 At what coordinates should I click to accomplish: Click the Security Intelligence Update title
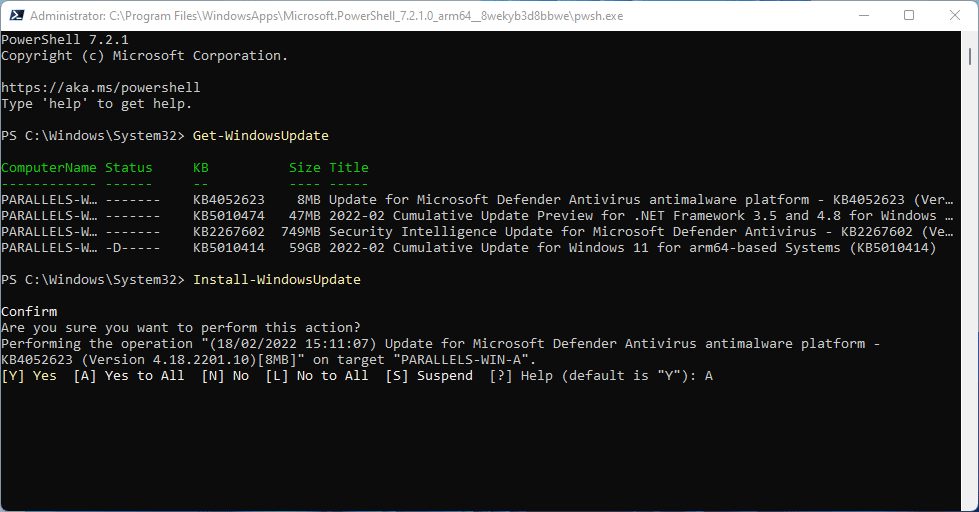point(641,232)
